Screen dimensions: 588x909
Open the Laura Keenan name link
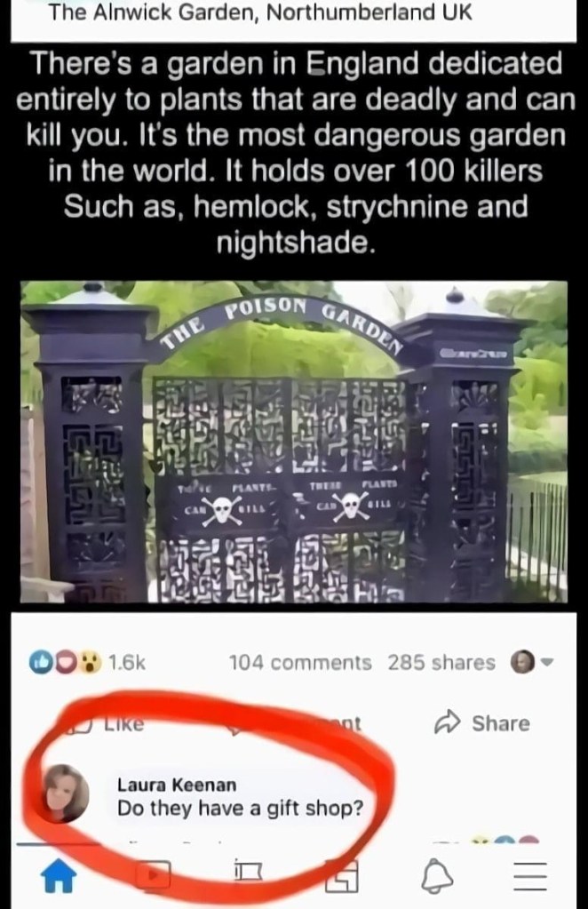pos(177,785)
